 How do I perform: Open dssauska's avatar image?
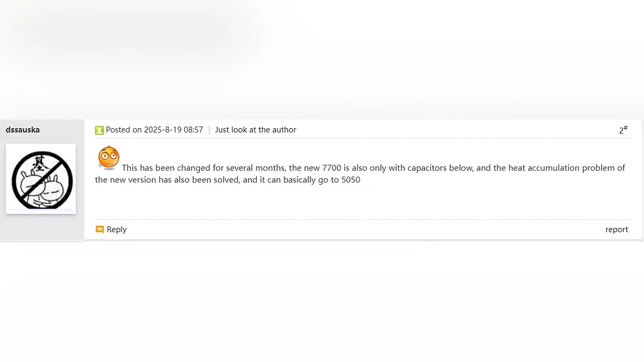(x=41, y=179)
